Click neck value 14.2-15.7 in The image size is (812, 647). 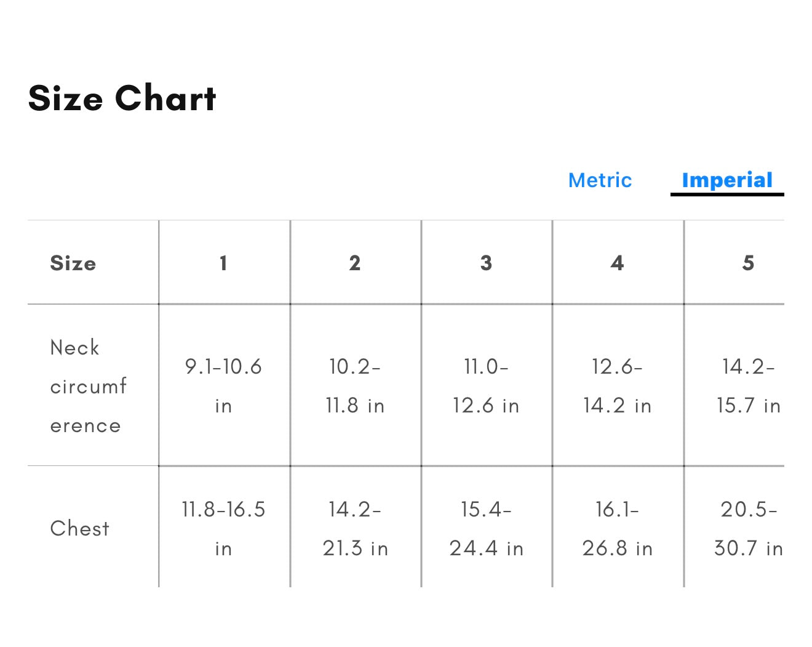click(749, 386)
